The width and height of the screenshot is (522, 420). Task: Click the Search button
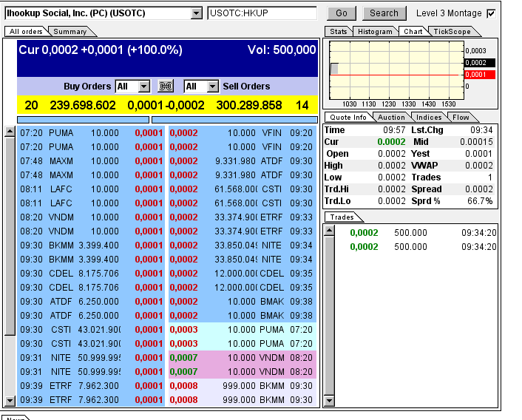(384, 13)
